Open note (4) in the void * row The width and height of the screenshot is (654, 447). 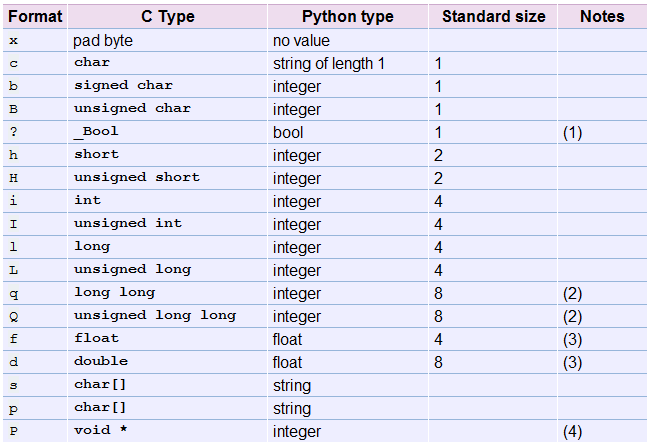tap(572, 432)
